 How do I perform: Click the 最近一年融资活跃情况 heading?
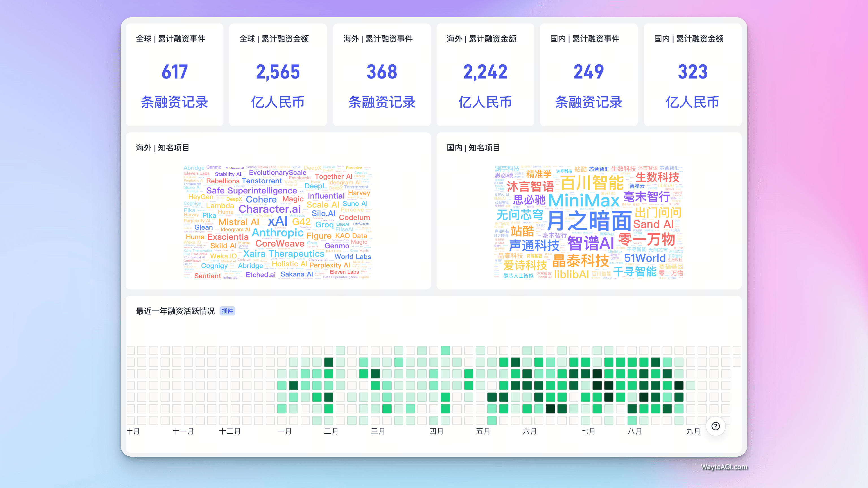175,311
